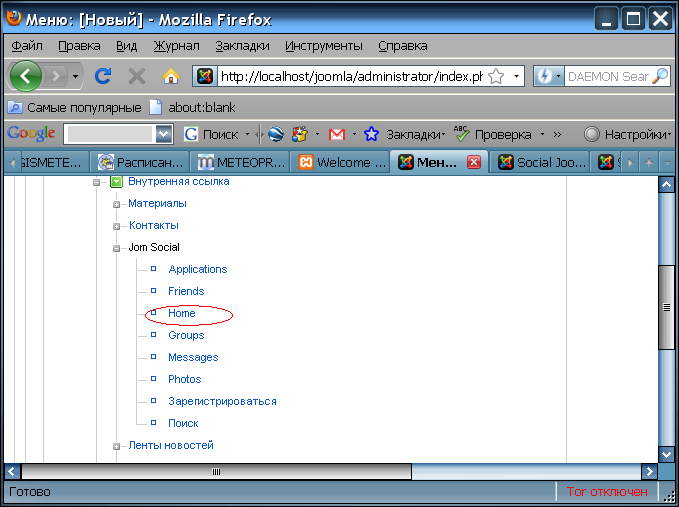Image resolution: width=679 pixels, height=507 pixels.
Task: Click the Forward navigation arrow
Action: tap(55, 77)
